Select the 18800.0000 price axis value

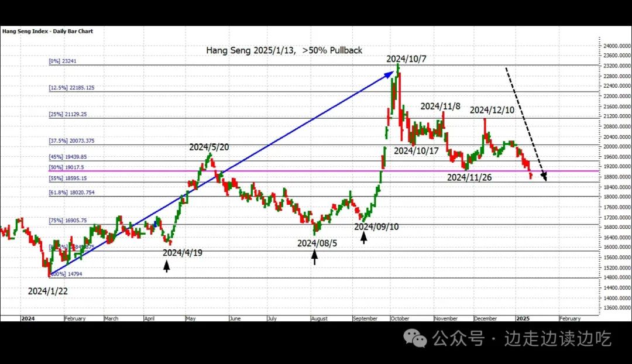[x=617, y=177]
